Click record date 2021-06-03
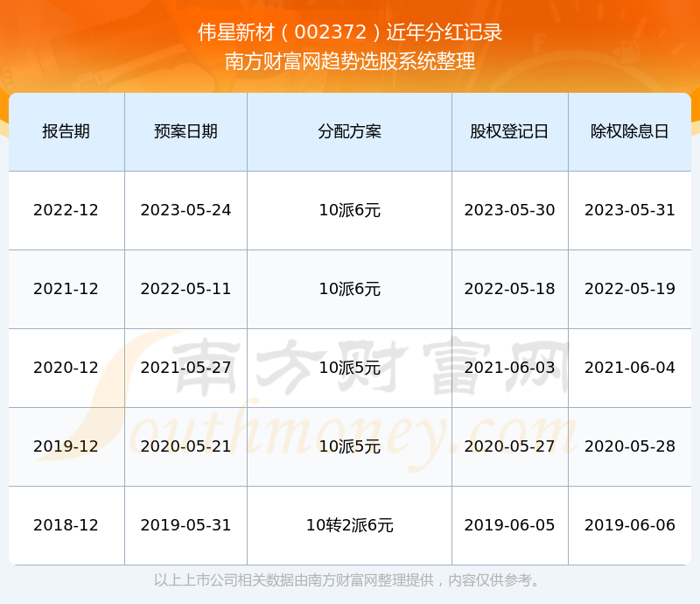 click(509, 368)
